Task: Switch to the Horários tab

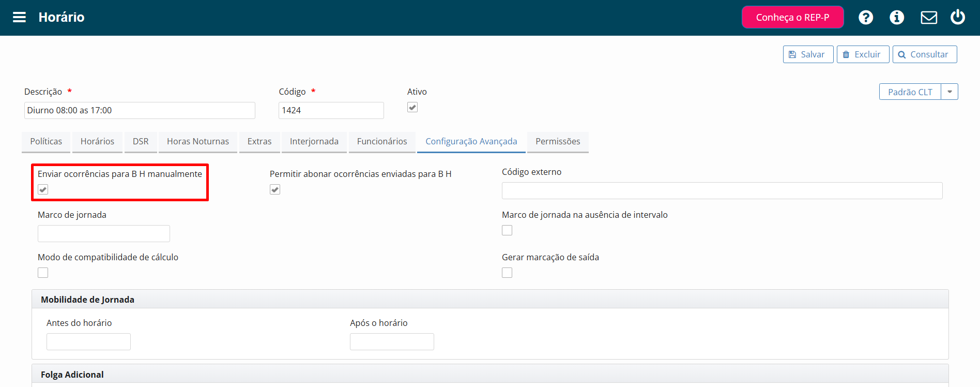Action: tap(97, 141)
